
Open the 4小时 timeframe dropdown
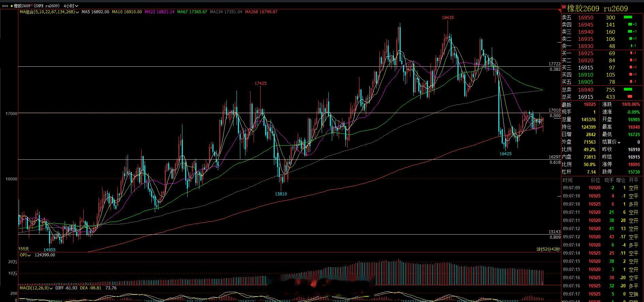[71, 6]
